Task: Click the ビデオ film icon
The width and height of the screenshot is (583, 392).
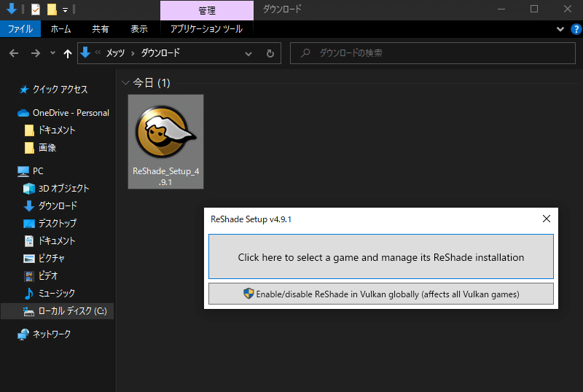Action: (x=29, y=276)
